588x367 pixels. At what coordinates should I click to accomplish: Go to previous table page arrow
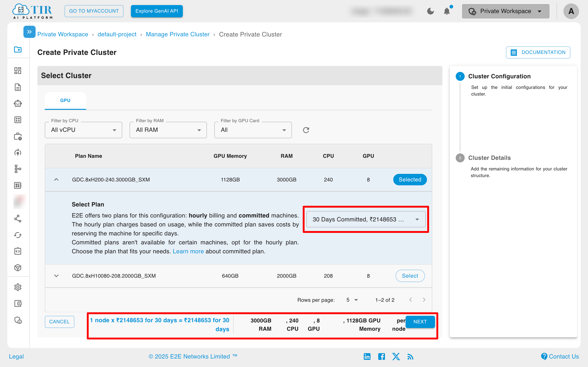[x=410, y=300]
